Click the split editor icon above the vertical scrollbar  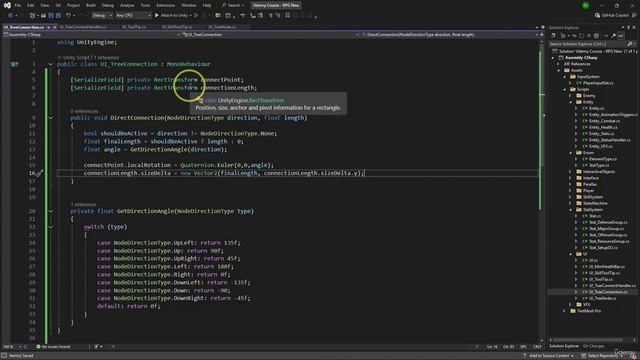tap(542, 35)
